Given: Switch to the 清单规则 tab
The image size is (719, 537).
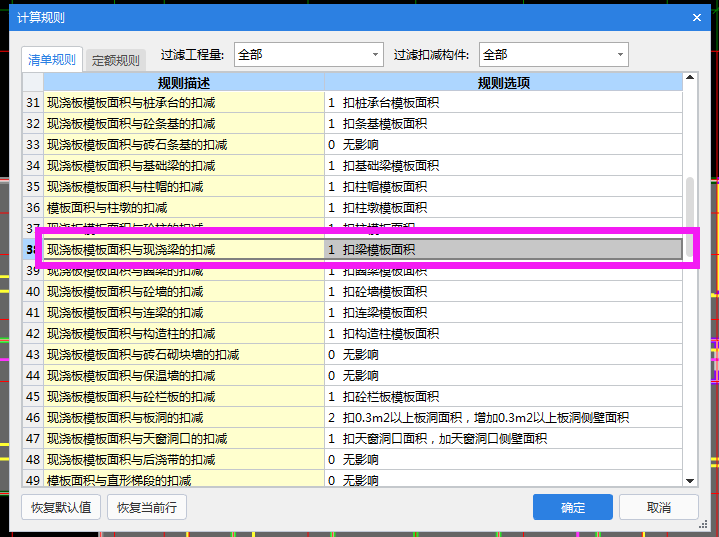Looking at the screenshot, I should coord(52,60).
